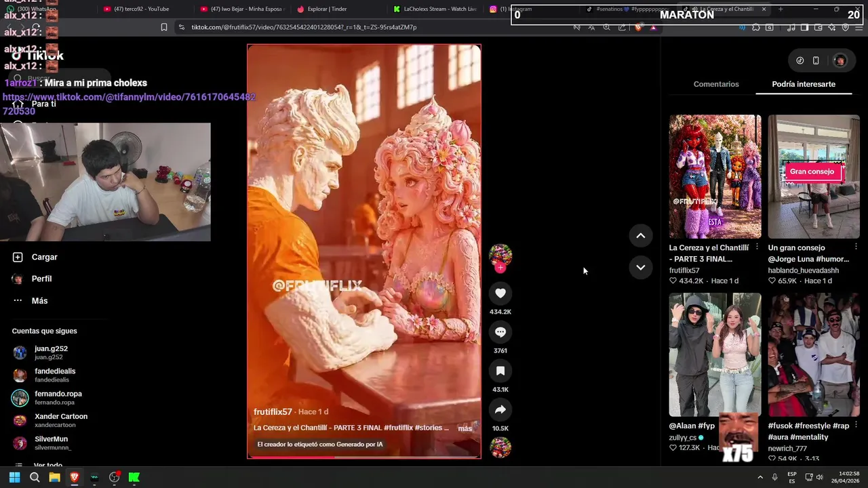Open more options for La Cereza card
The height and width of the screenshot is (488, 868).
pos(757,247)
